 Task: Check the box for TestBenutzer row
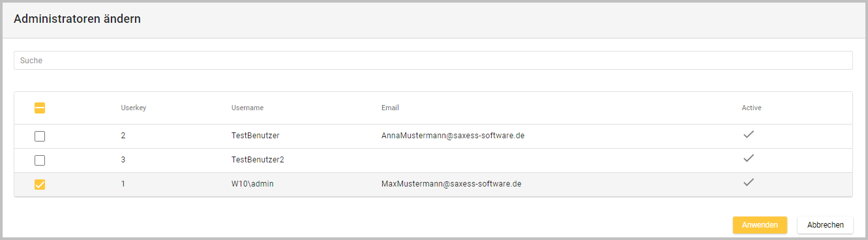(40, 136)
